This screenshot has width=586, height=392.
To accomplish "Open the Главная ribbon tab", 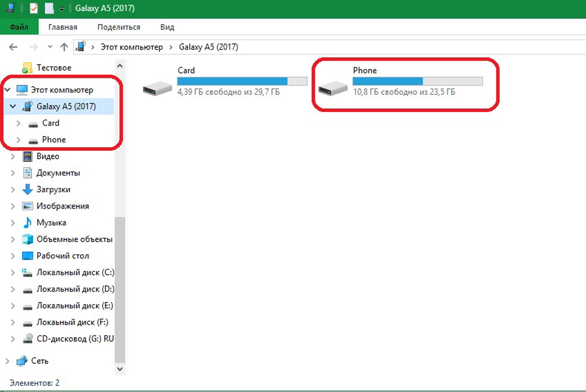I will (x=63, y=27).
